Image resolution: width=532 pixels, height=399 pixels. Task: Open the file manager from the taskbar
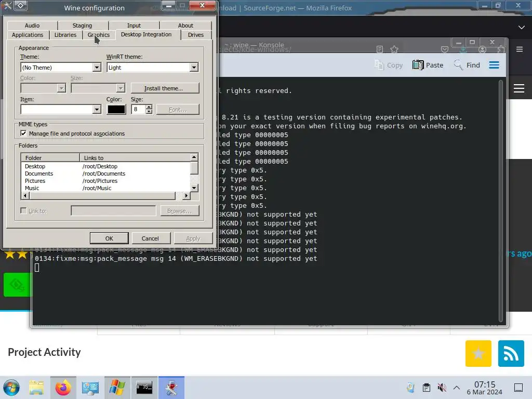pyautogui.click(x=36, y=388)
